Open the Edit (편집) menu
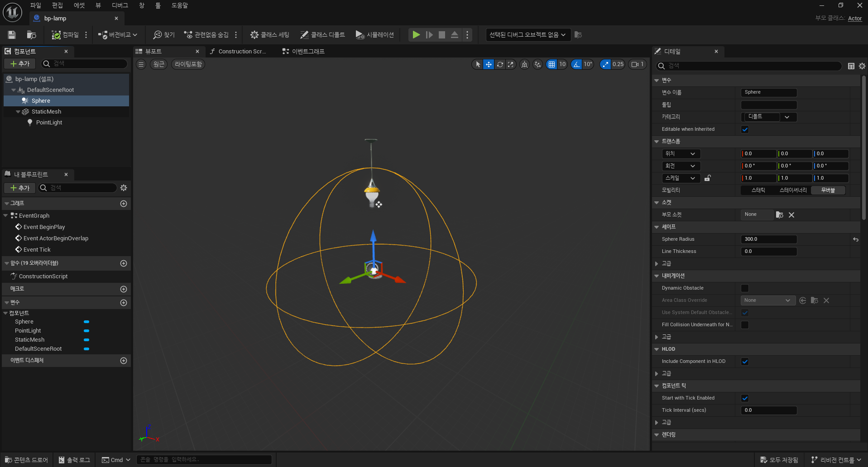The height and width of the screenshot is (467, 868). (58, 5)
